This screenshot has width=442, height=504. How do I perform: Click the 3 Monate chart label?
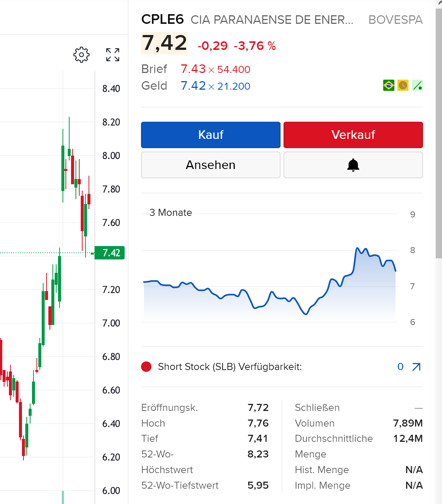[x=171, y=213]
